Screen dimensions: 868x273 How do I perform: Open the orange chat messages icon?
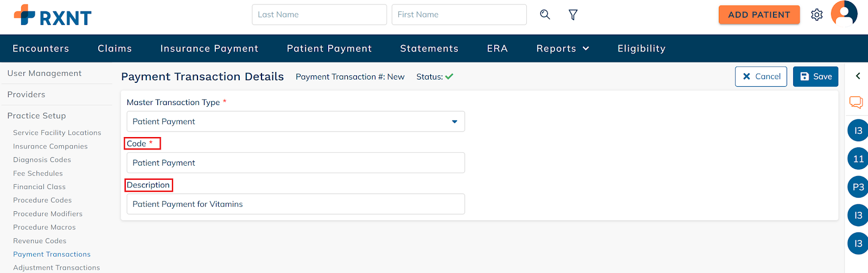pos(856,102)
